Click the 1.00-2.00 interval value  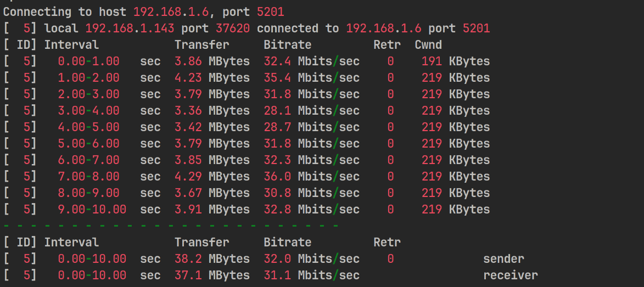89,77
